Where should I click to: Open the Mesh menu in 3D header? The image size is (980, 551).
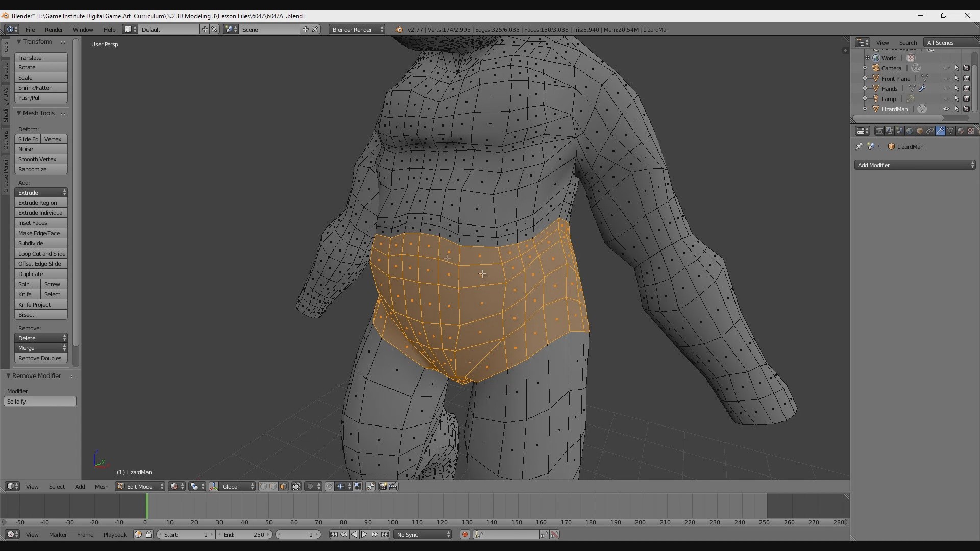(x=102, y=486)
